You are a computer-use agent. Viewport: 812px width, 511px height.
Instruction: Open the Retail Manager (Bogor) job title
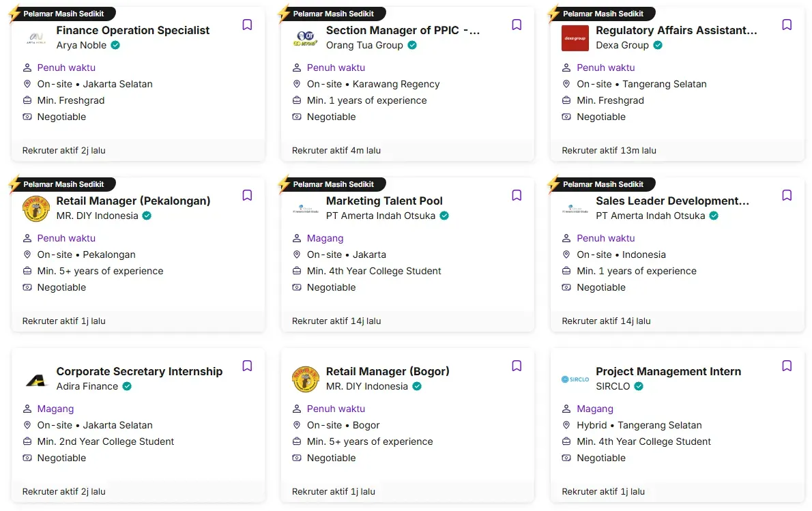[388, 371]
